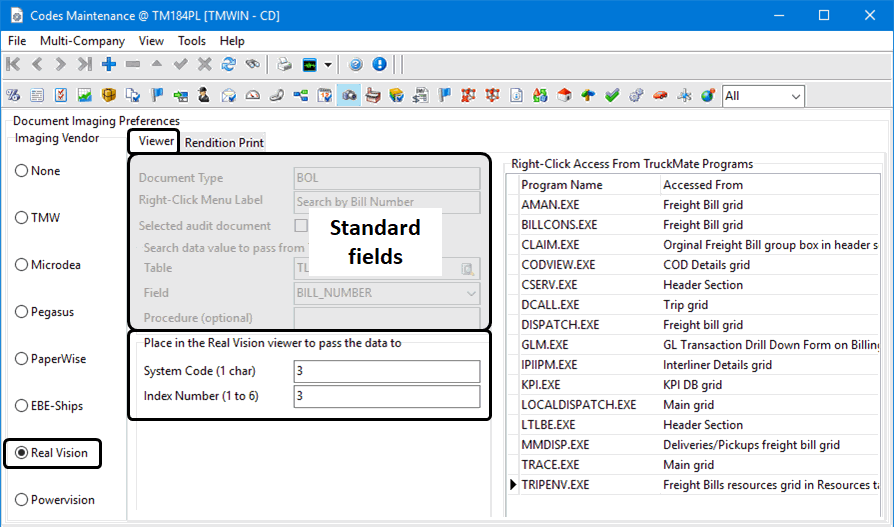Switch to the Rendition Print tab

point(224,143)
